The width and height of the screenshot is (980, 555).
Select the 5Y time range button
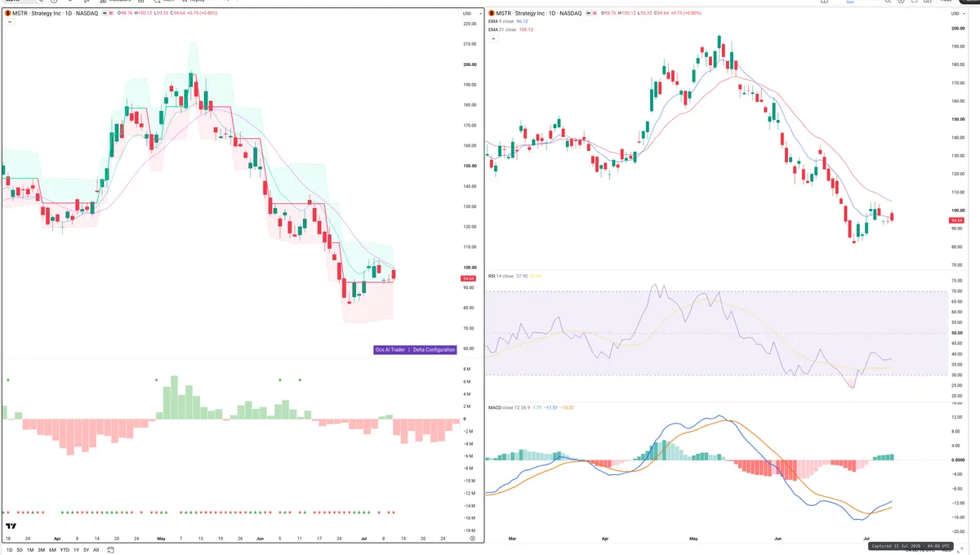click(x=86, y=550)
